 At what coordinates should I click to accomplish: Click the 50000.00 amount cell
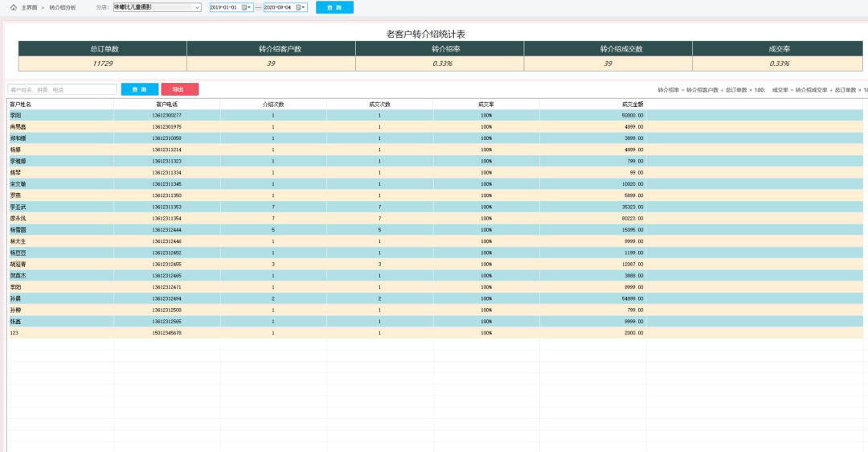point(633,116)
